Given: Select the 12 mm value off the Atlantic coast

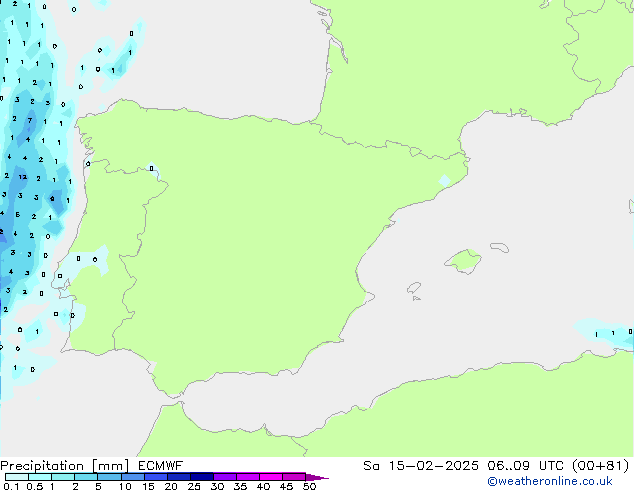Looking at the screenshot, I should [22, 177].
